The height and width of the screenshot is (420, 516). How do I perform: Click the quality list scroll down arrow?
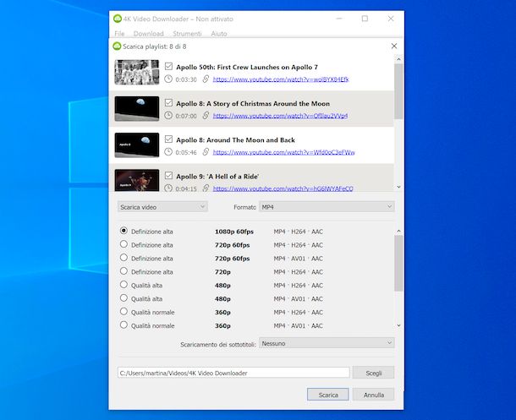point(398,325)
